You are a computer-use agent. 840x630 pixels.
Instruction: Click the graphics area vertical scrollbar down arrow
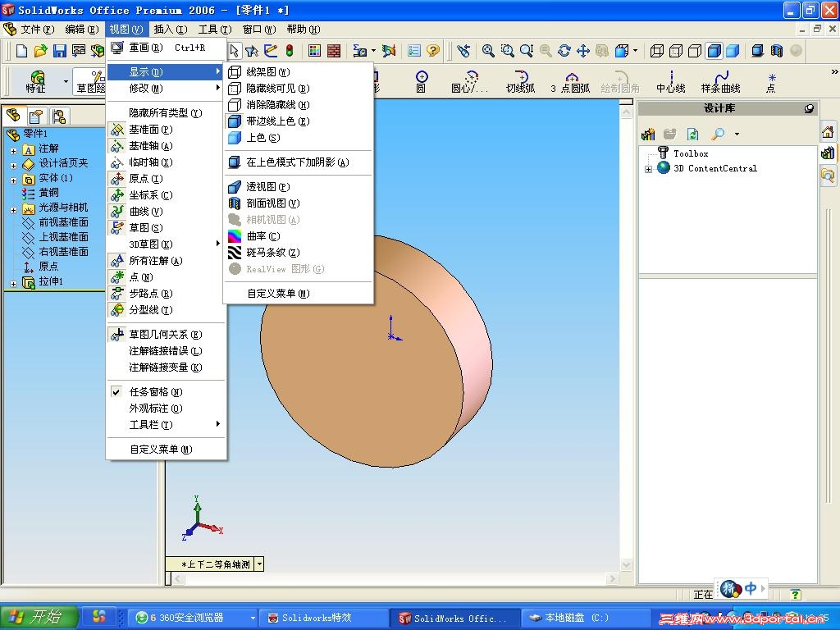click(626, 564)
